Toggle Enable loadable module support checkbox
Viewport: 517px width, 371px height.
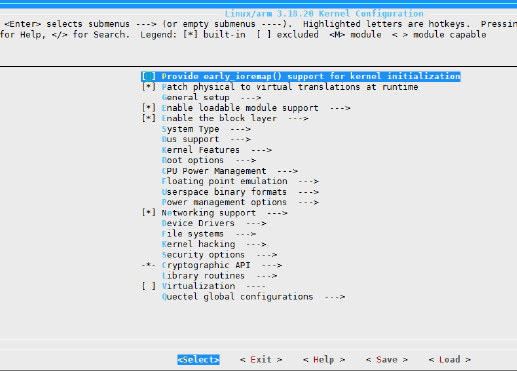pos(148,108)
